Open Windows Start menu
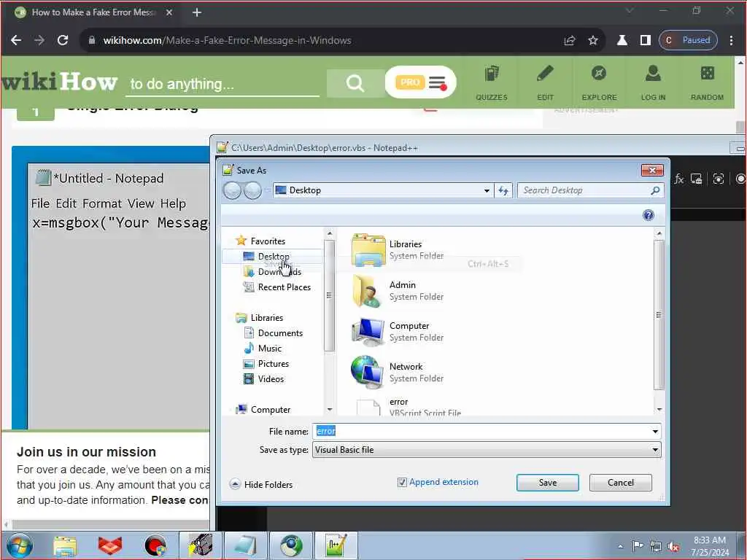 tap(20, 545)
